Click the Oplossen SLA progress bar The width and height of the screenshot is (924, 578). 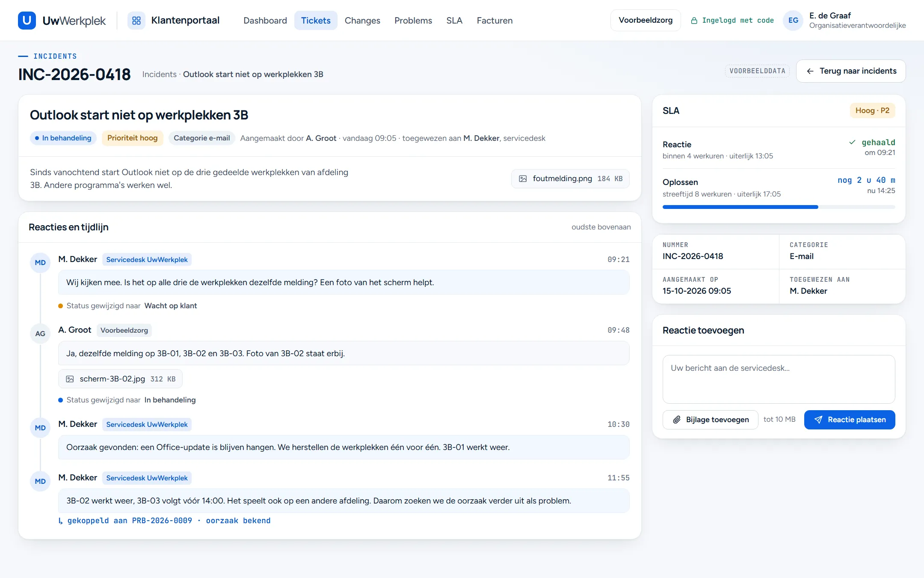tap(779, 207)
